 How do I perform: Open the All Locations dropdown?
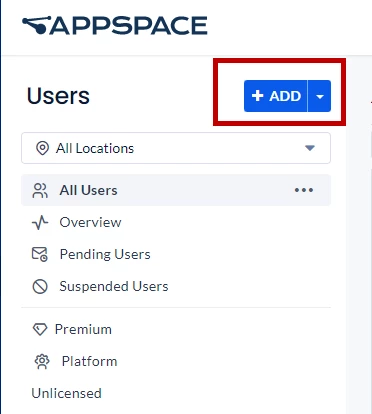click(176, 148)
